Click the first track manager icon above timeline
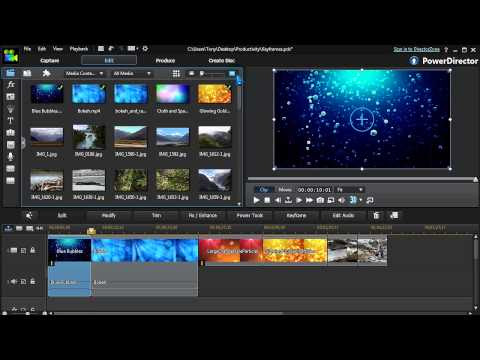 coord(8,228)
